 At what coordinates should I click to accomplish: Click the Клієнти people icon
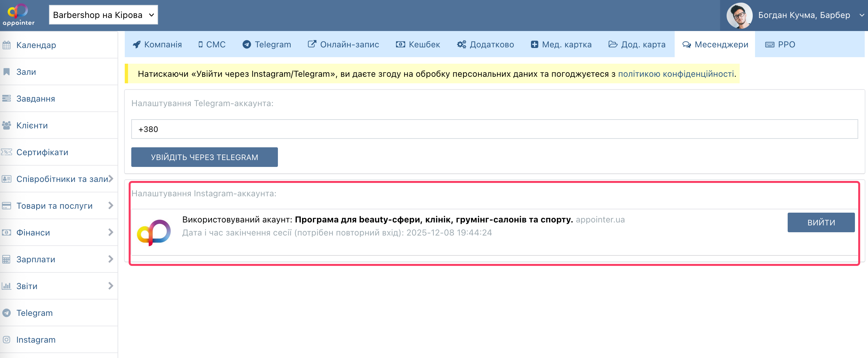7,125
